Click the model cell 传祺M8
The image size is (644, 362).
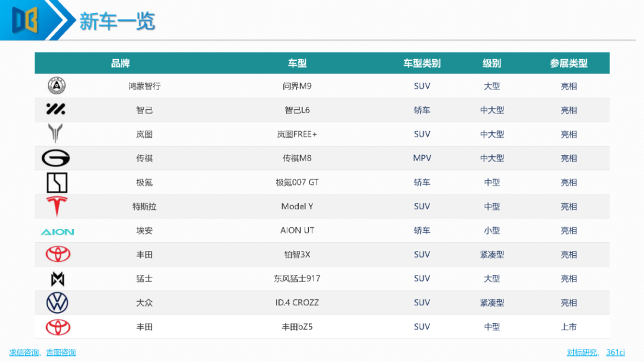(x=297, y=158)
